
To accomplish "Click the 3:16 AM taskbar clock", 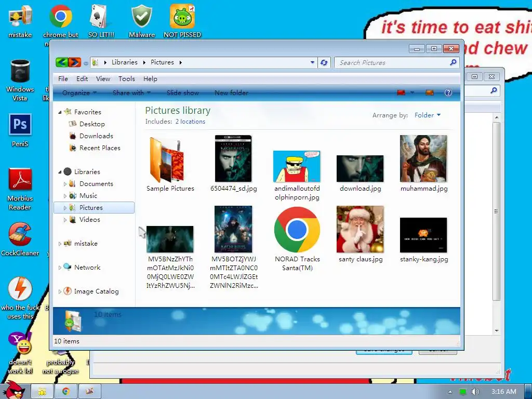I will (503, 392).
